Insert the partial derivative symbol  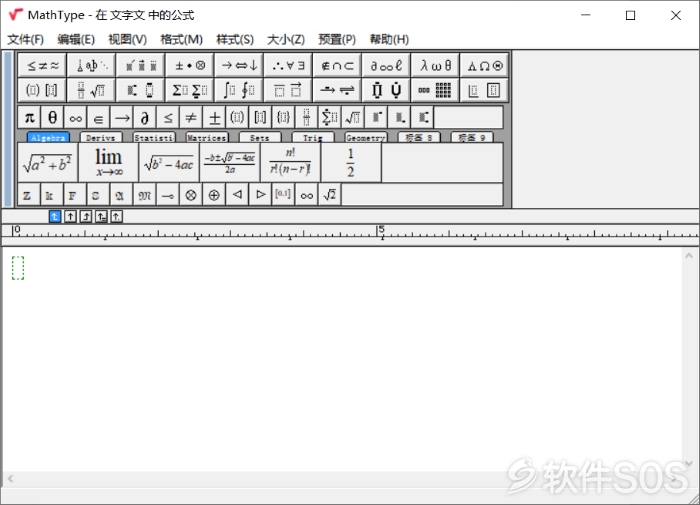tap(145, 117)
